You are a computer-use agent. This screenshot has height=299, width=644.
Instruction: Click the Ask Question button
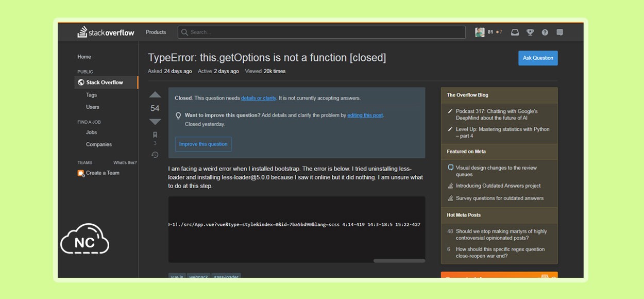click(538, 58)
